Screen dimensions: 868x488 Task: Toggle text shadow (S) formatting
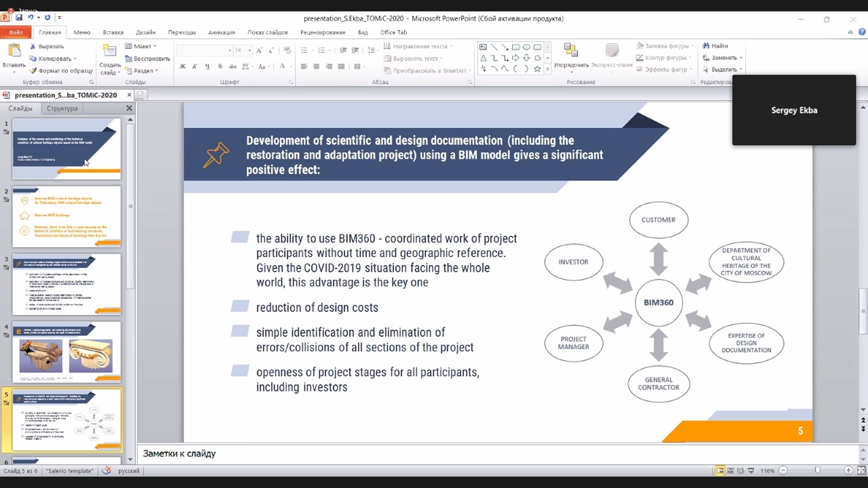click(219, 66)
